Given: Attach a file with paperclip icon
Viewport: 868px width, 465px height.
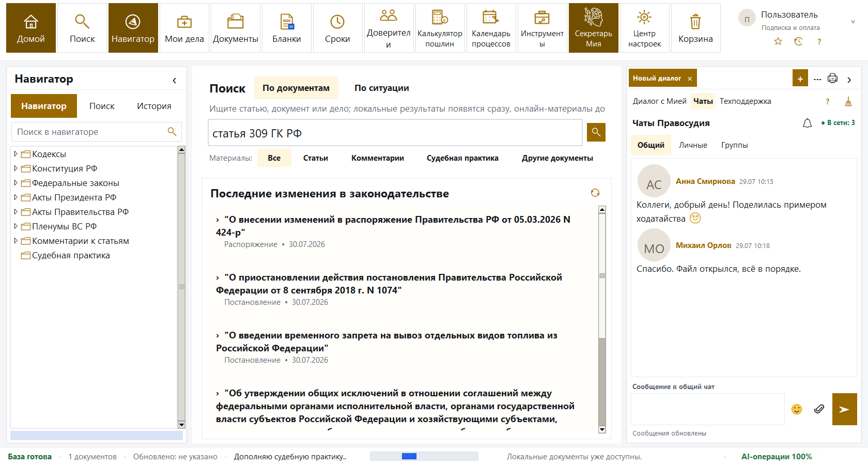Looking at the screenshot, I should [819, 409].
